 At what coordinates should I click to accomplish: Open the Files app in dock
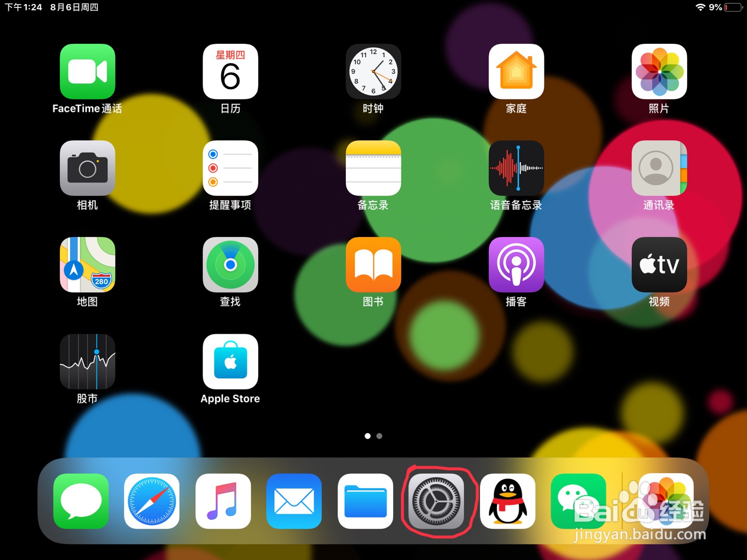365,501
